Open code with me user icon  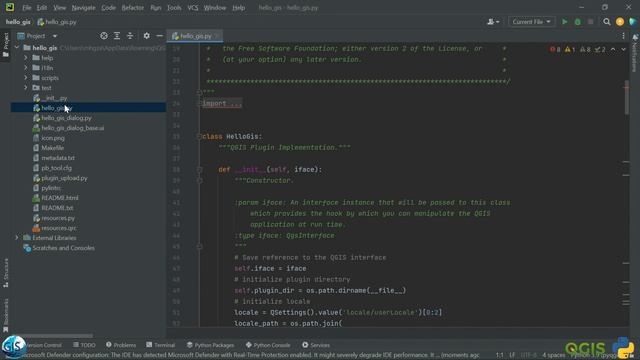click(493, 22)
